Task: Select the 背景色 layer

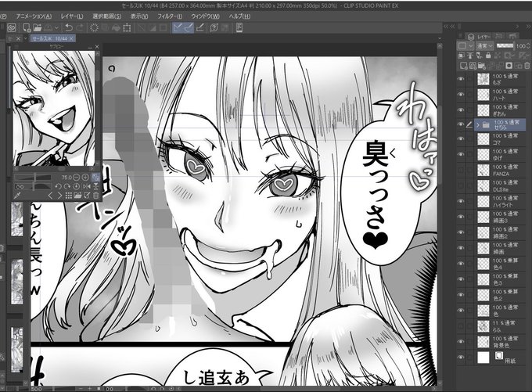Action: [499, 342]
